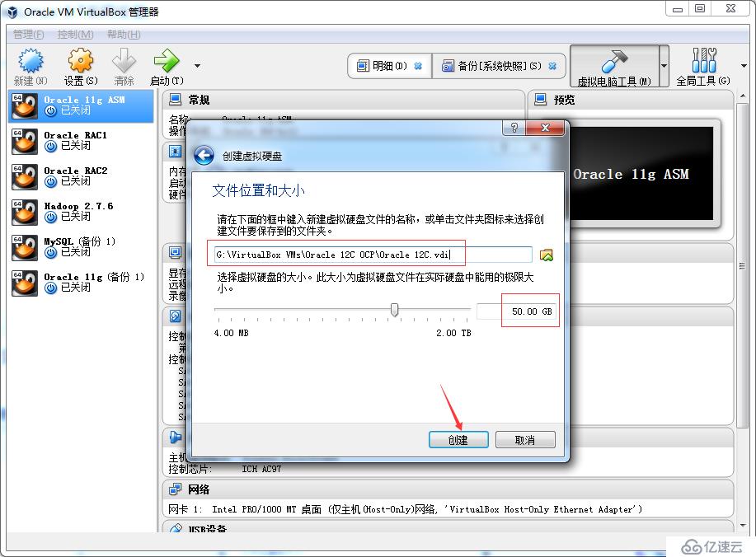Open Settings (设置) gear icon
Screen dimensions: 756x557
coord(81,61)
